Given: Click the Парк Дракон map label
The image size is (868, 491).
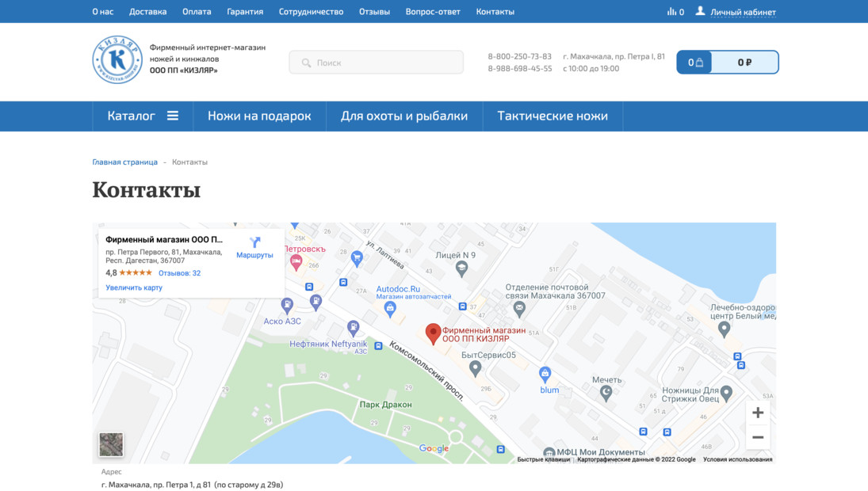Looking at the screenshot, I should click(385, 405).
